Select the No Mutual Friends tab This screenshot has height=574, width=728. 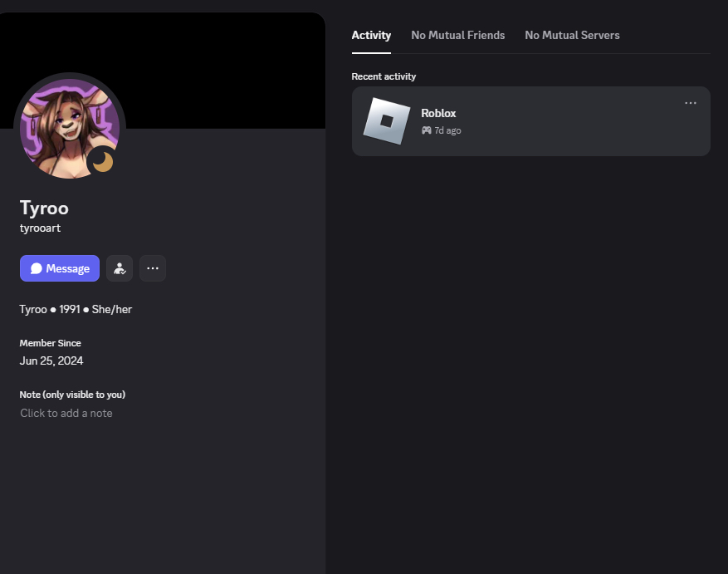click(457, 35)
